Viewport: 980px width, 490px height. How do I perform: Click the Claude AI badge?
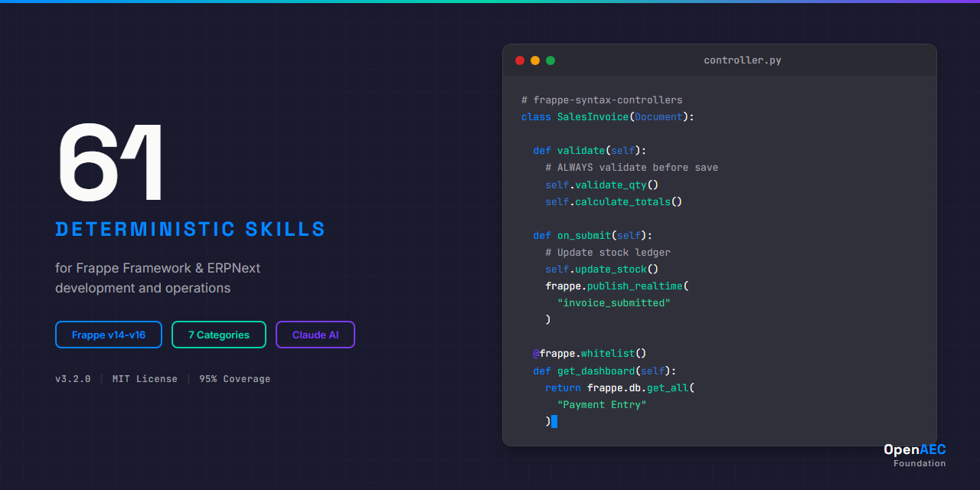(x=315, y=335)
